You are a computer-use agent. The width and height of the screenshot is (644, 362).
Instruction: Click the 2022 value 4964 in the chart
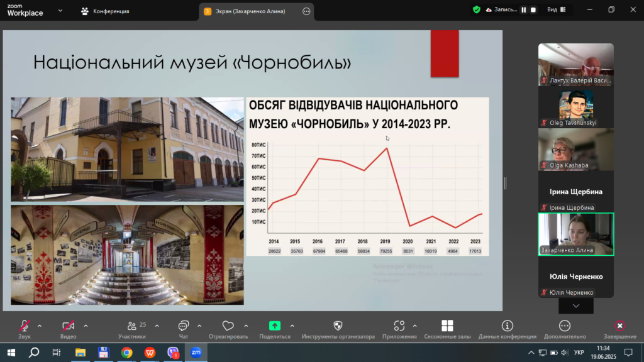(x=453, y=251)
